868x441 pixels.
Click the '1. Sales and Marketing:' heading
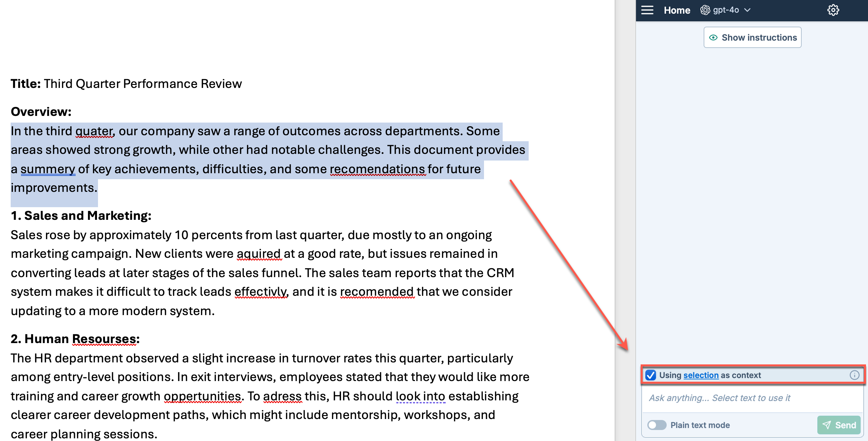[x=81, y=216]
